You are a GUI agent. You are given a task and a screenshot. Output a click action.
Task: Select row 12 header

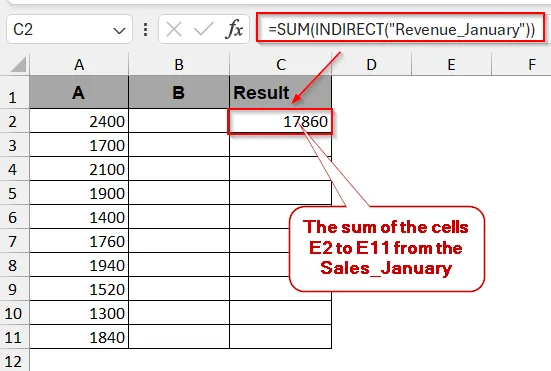coord(15,360)
